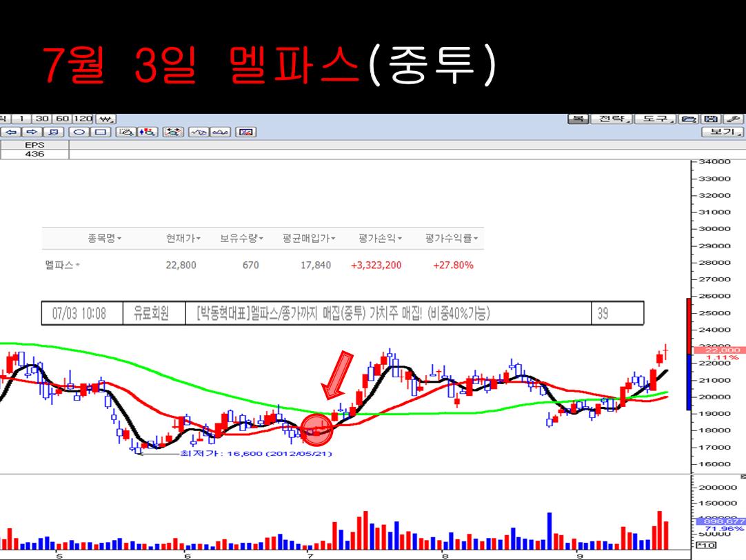Image resolution: width=746 pixels, height=560 pixels.
Task: Click the right arrow navigation icon
Action: coord(32,132)
